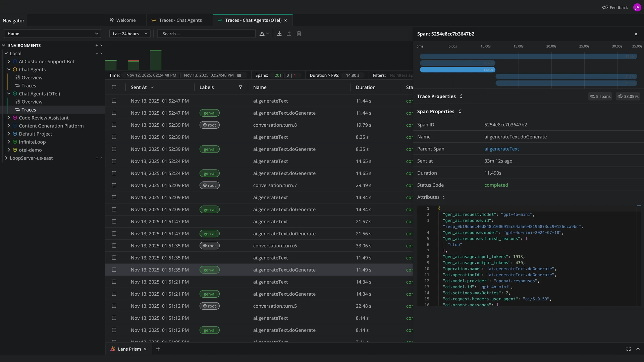644x362 pixels.
Task: Check the checkbox on the highlighted ai.generateText.doGenerate row
Action: click(114, 269)
